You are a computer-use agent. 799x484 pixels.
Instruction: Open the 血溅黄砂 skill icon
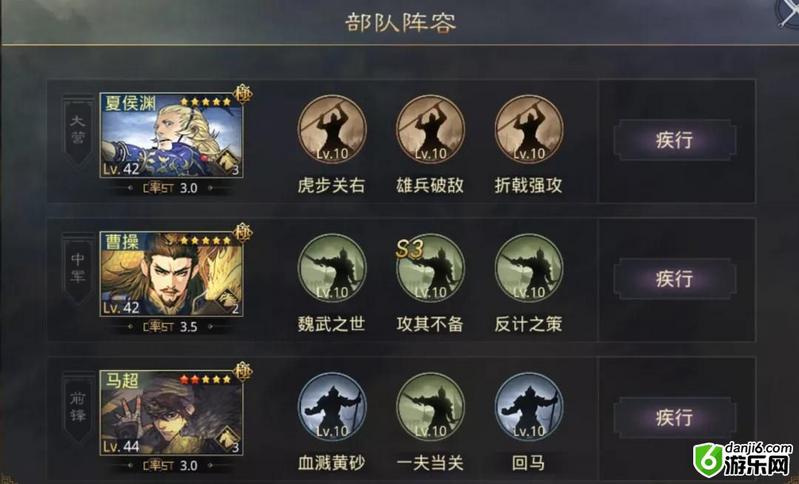pos(332,407)
